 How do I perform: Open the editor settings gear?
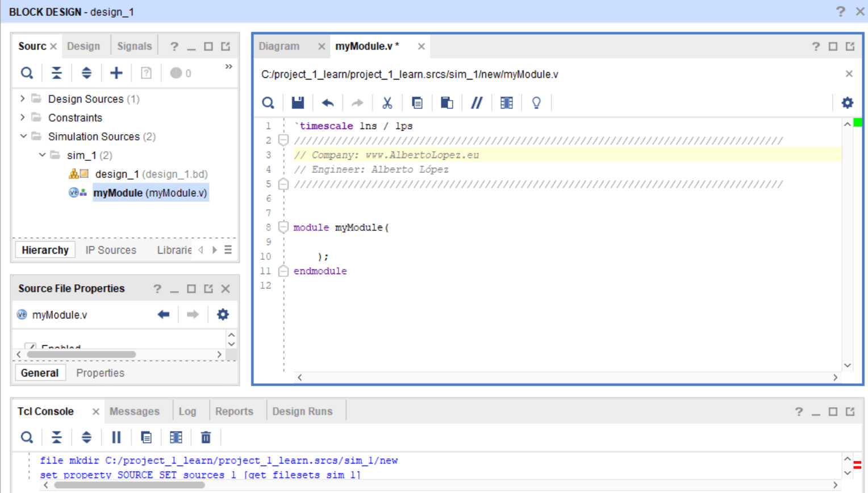pos(848,103)
